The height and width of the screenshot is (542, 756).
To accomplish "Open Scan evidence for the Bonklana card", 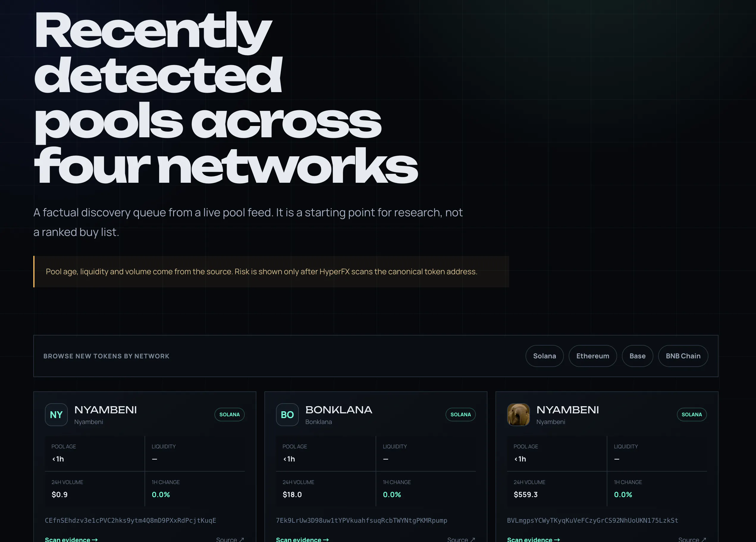I will coord(302,539).
